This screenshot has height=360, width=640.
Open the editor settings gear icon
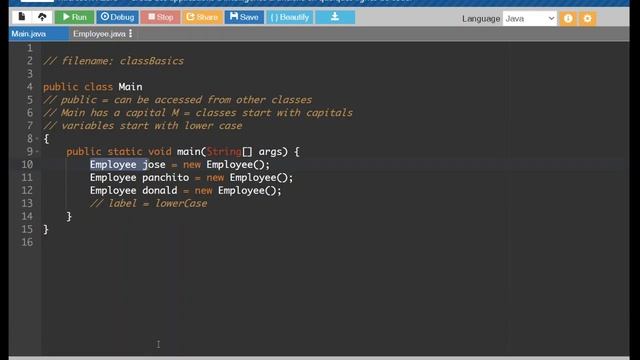click(587, 18)
